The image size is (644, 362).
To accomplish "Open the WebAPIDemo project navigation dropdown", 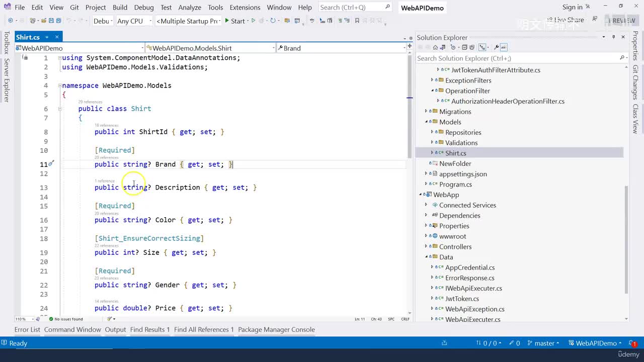I will pyautogui.click(x=79, y=48).
